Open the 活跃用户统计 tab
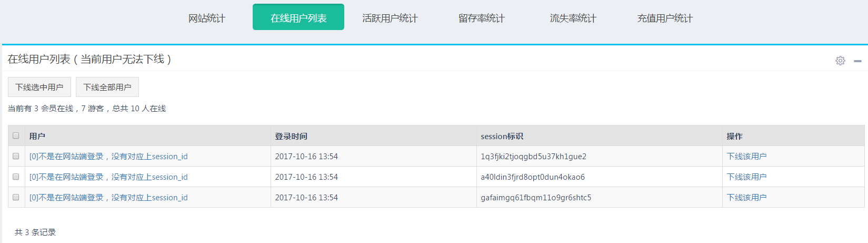 tap(390, 18)
